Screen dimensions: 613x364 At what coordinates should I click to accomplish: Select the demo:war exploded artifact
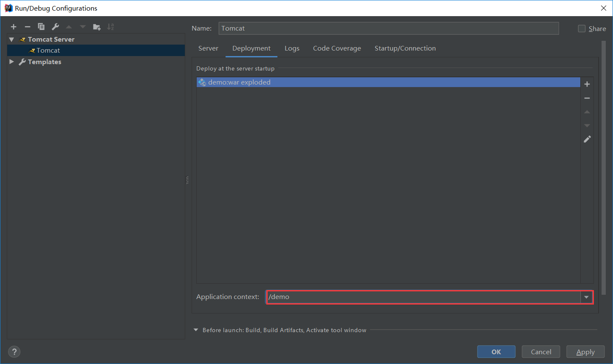click(388, 82)
